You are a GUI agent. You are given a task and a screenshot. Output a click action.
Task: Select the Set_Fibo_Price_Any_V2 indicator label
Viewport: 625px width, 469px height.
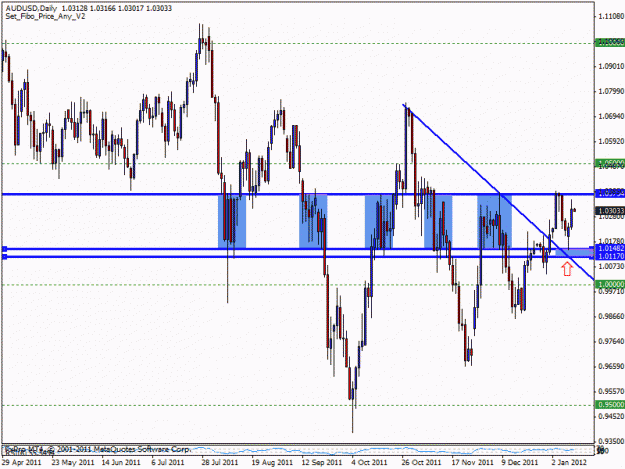point(45,17)
